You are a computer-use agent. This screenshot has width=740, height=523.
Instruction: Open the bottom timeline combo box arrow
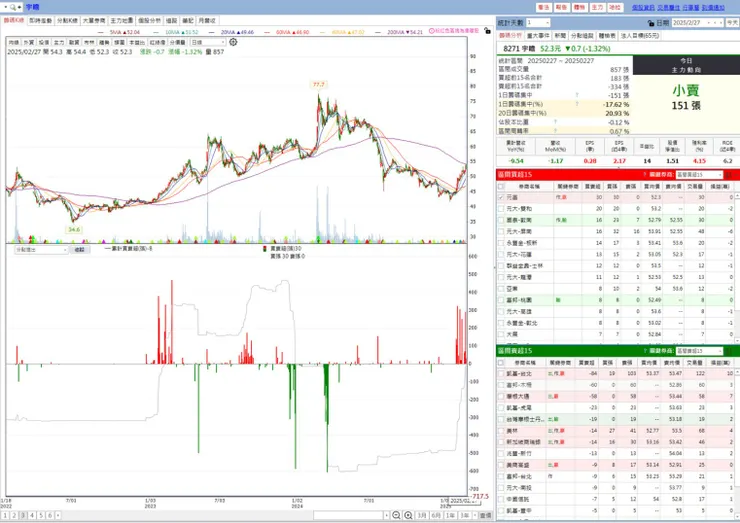click(387, 515)
